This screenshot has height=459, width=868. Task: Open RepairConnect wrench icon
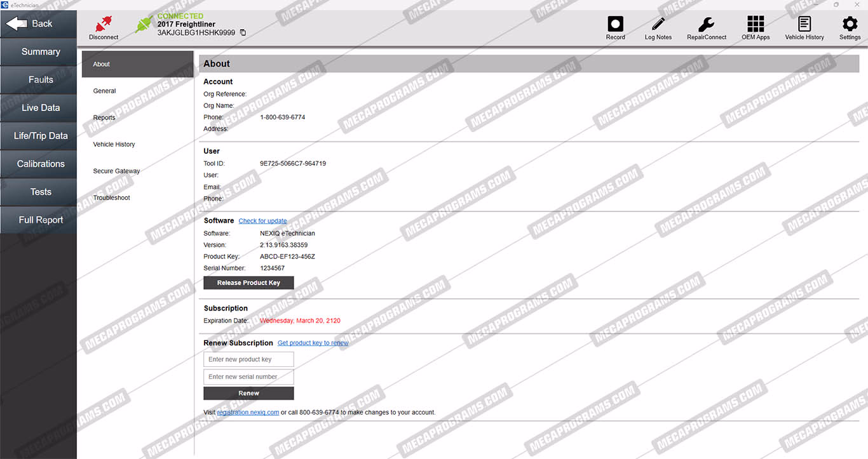(706, 24)
